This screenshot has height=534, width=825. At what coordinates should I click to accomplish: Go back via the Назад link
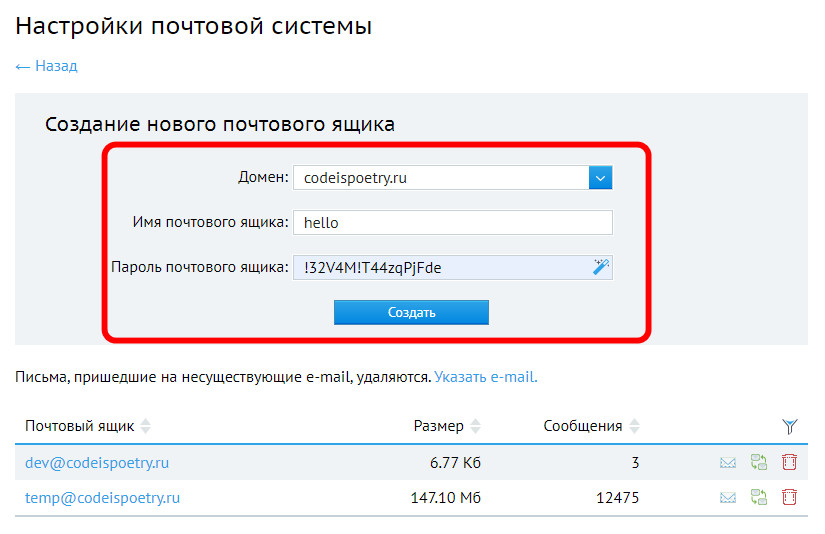tap(46, 66)
